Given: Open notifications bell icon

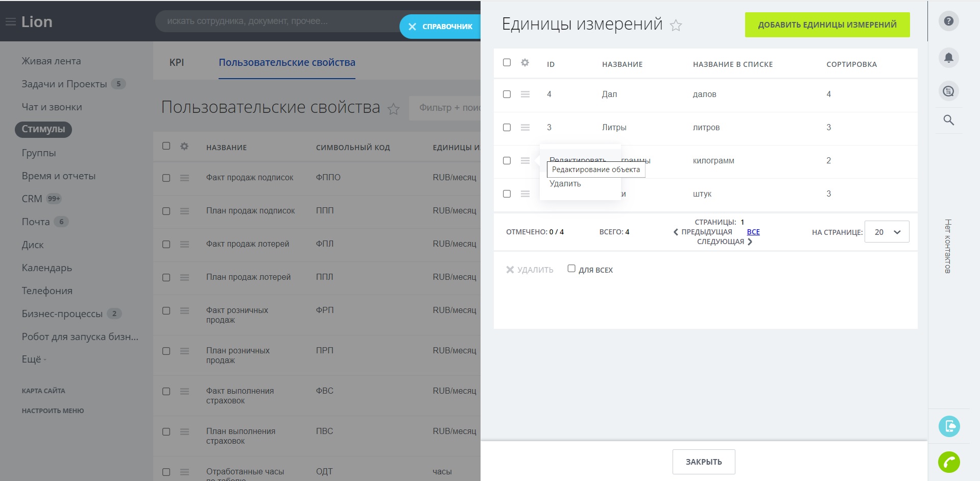Looking at the screenshot, I should pyautogui.click(x=948, y=57).
